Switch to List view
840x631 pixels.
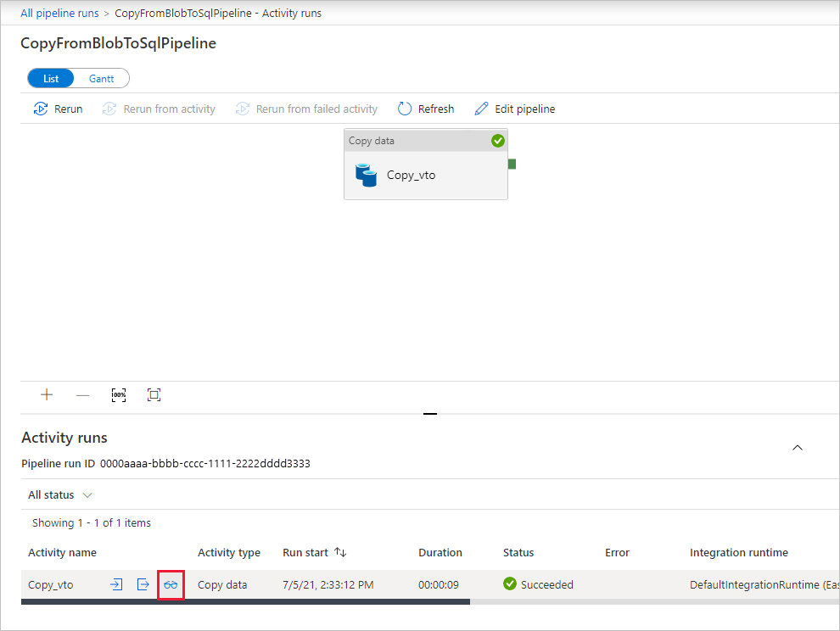[x=50, y=77]
